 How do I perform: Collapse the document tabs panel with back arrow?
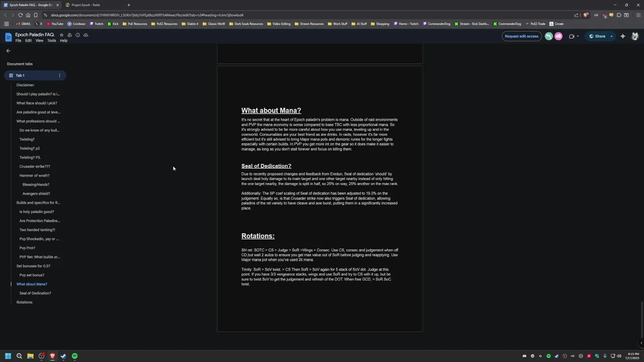click(x=8, y=51)
